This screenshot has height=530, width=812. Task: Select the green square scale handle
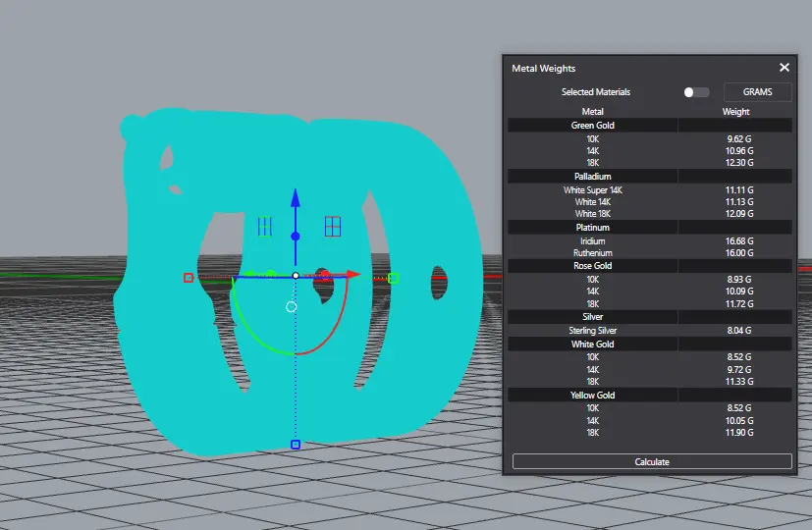pos(393,279)
